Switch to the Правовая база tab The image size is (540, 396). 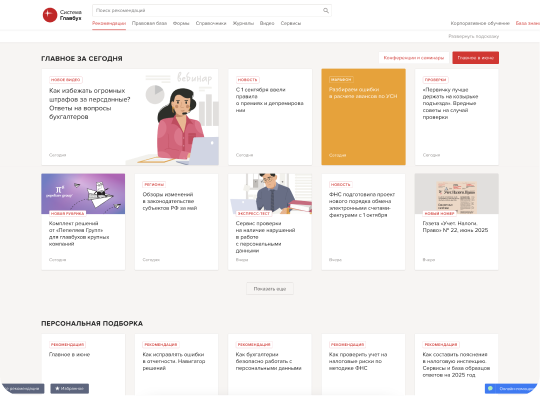149,23
